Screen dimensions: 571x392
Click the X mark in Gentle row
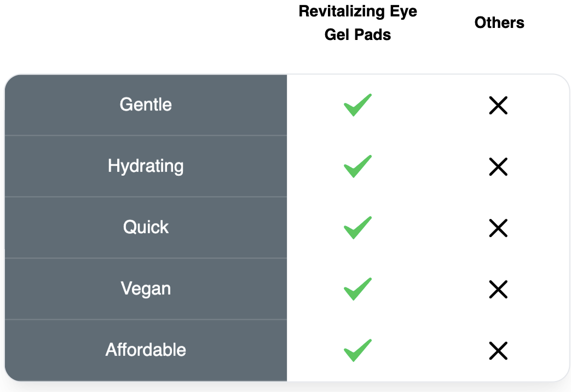[x=498, y=105]
